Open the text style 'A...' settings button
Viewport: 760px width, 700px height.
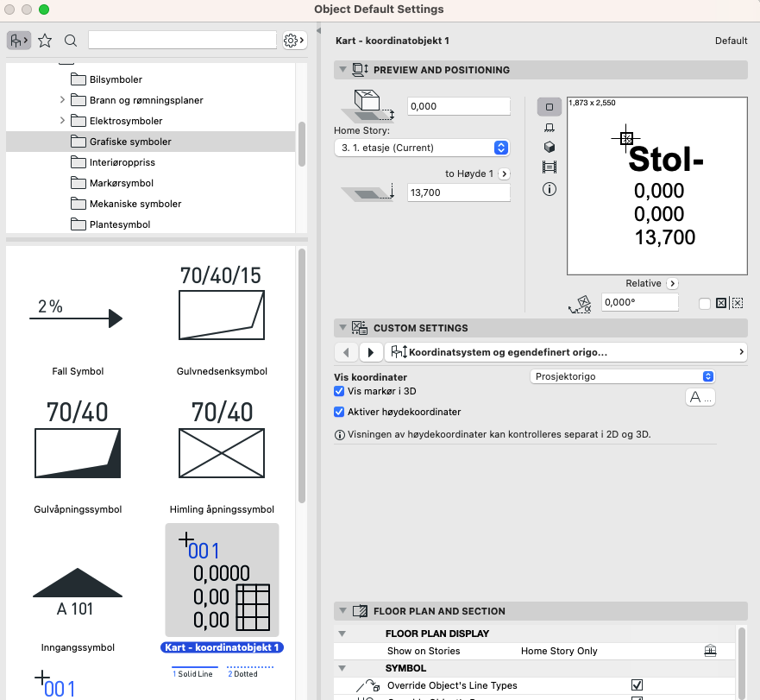[700, 397]
